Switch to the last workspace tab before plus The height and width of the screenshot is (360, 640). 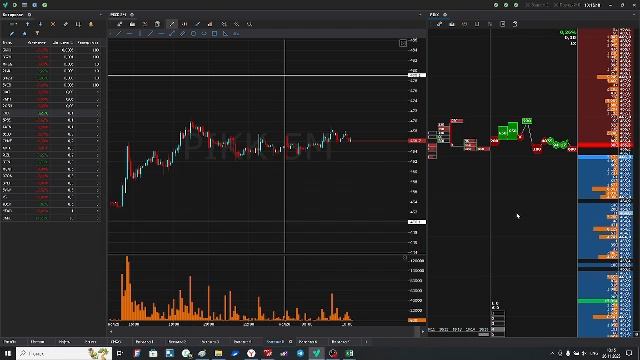coord(341,342)
